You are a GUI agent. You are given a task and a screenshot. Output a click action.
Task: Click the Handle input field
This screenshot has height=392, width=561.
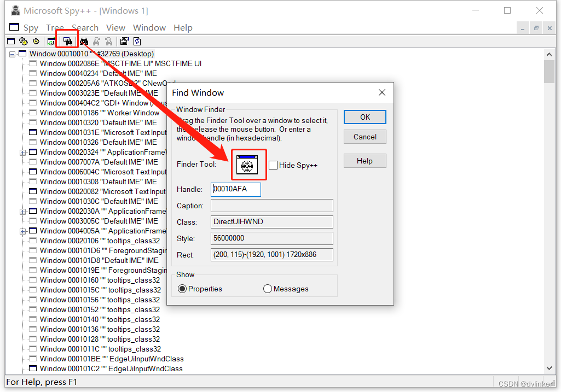click(236, 189)
